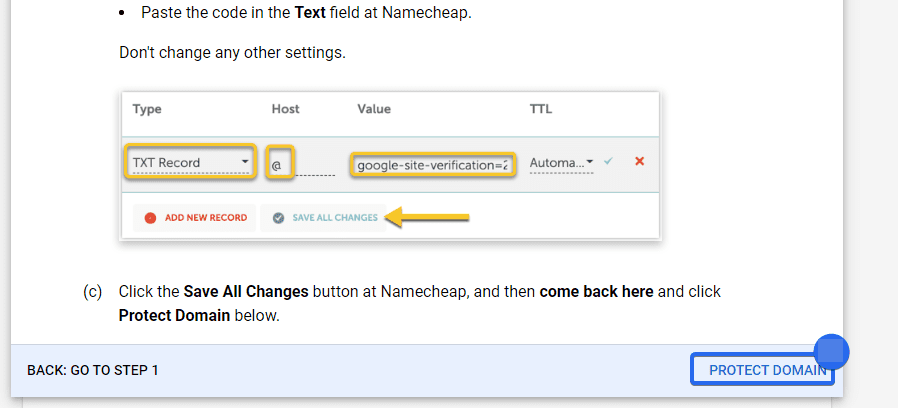Click the red Add New Record icon

(x=150, y=218)
